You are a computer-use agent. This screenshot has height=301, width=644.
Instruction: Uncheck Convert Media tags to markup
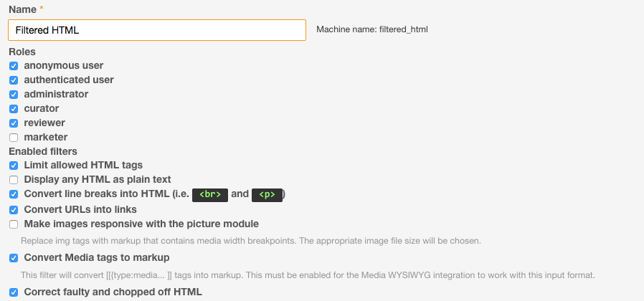14,258
